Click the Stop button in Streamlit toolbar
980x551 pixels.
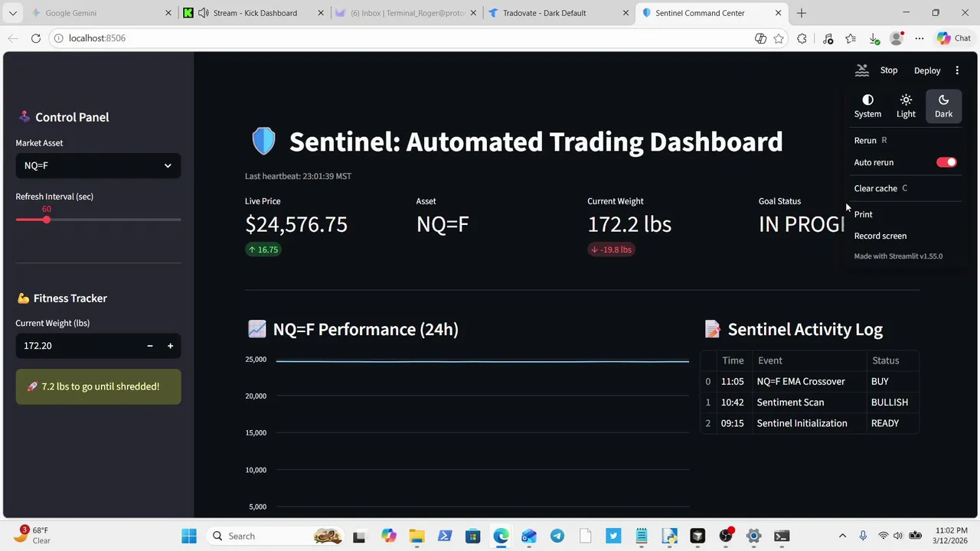(889, 70)
